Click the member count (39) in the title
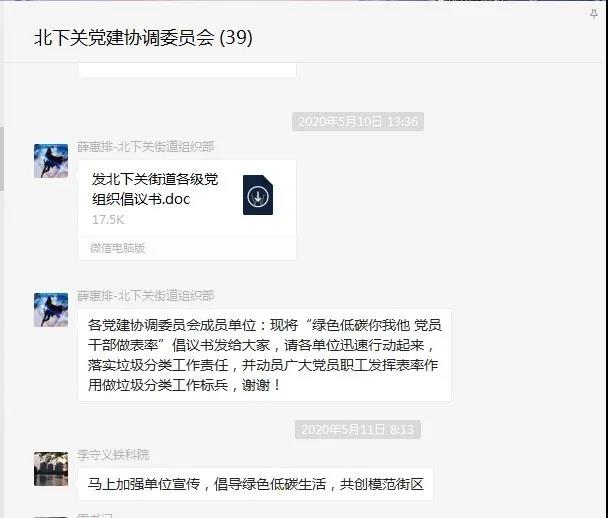The width and height of the screenshot is (608, 518). [x=236, y=38]
